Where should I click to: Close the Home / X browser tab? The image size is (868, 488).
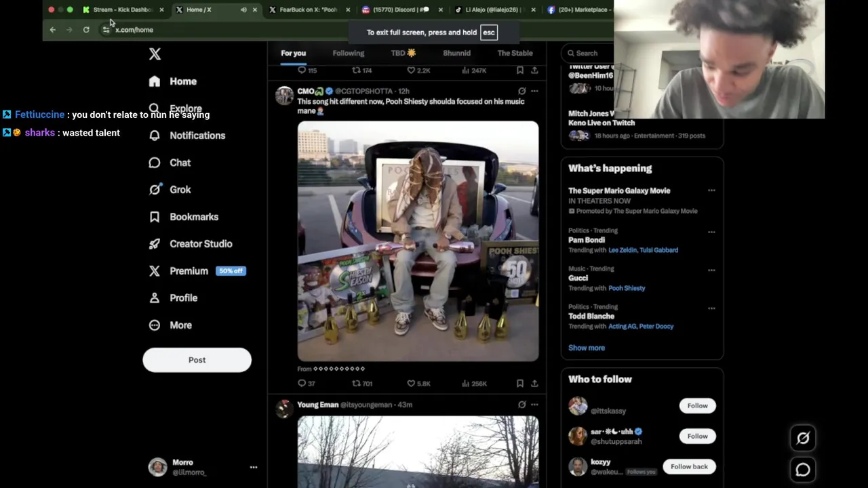[x=255, y=9]
